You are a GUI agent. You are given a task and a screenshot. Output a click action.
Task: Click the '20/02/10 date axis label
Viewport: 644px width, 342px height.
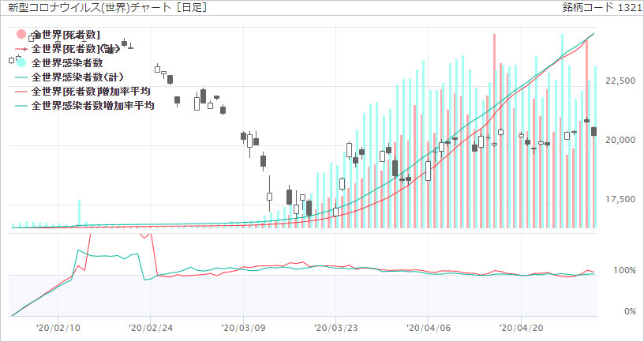58,329
